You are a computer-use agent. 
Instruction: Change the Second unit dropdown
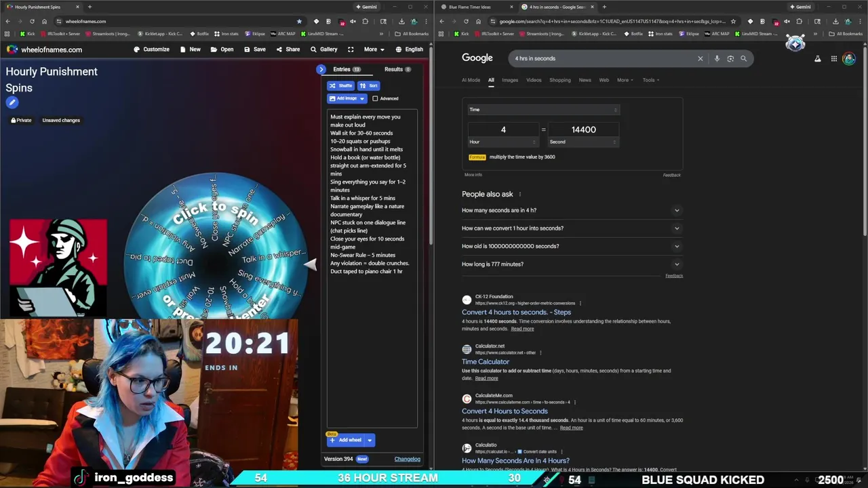pos(583,142)
